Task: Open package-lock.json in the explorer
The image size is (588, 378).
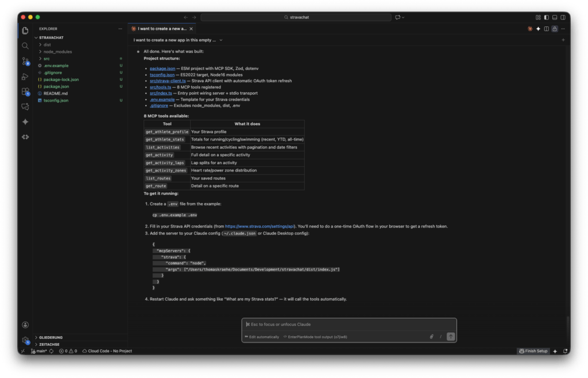Action: coord(61,79)
